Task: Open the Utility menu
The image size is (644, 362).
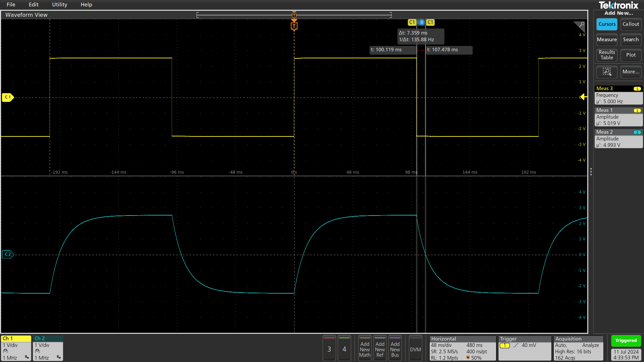Action: [59, 4]
